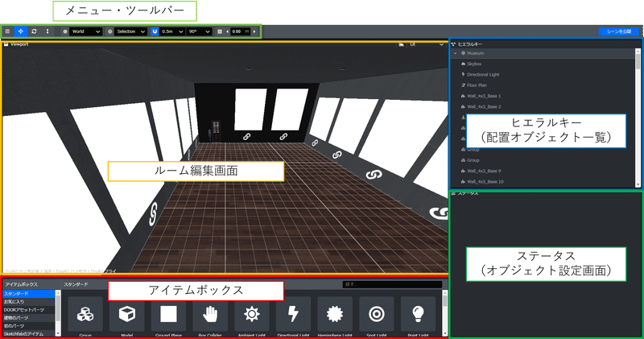The width and height of the screenshot is (644, 339).
Task: Decrease grid height with left arrow
Action: (228, 31)
